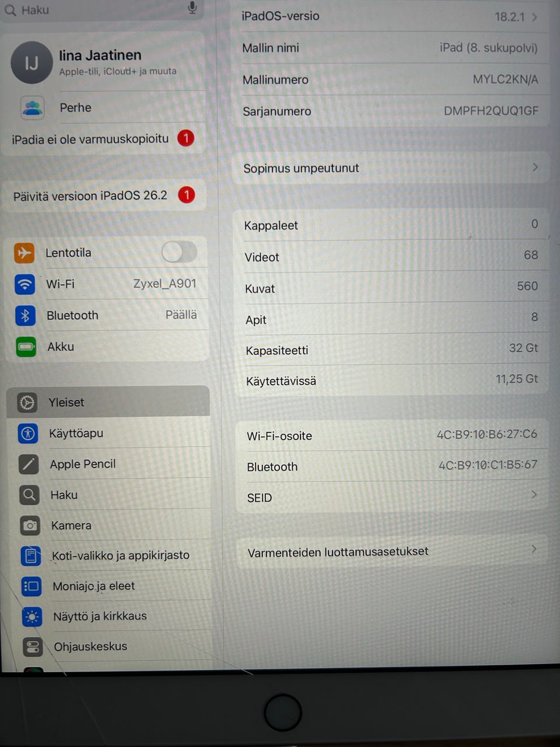Tap the model number MYLC2KN/A
560x747 pixels.
[x=505, y=79]
